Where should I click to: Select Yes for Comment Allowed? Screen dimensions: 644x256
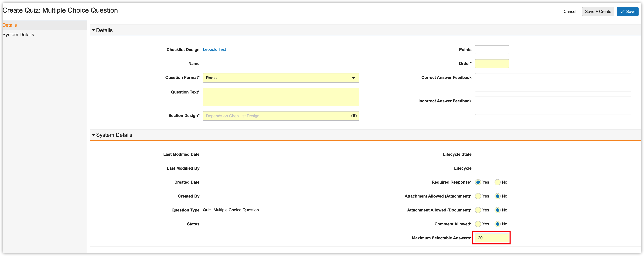[x=478, y=224]
